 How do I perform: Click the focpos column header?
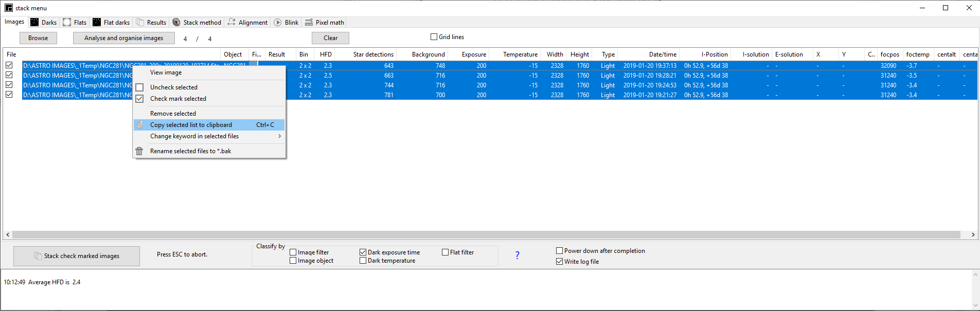point(889,54)
